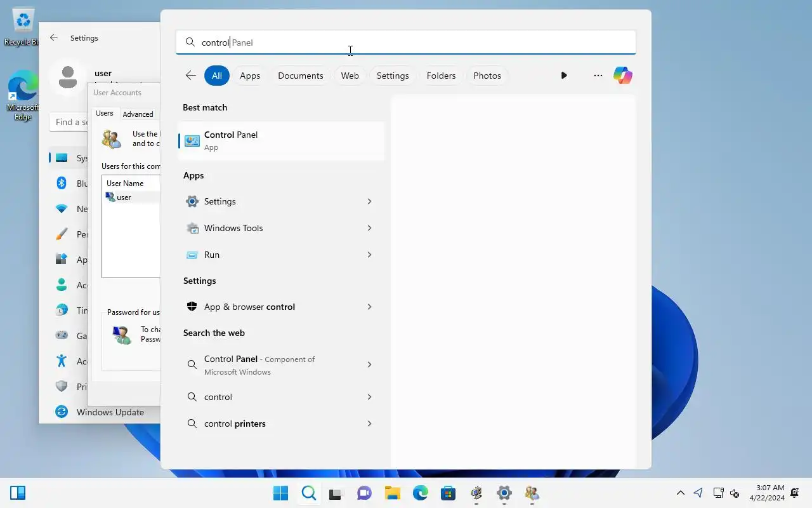Click the user profile avatar in Settings
Screen dimensions: 812x508
(67, 78)
